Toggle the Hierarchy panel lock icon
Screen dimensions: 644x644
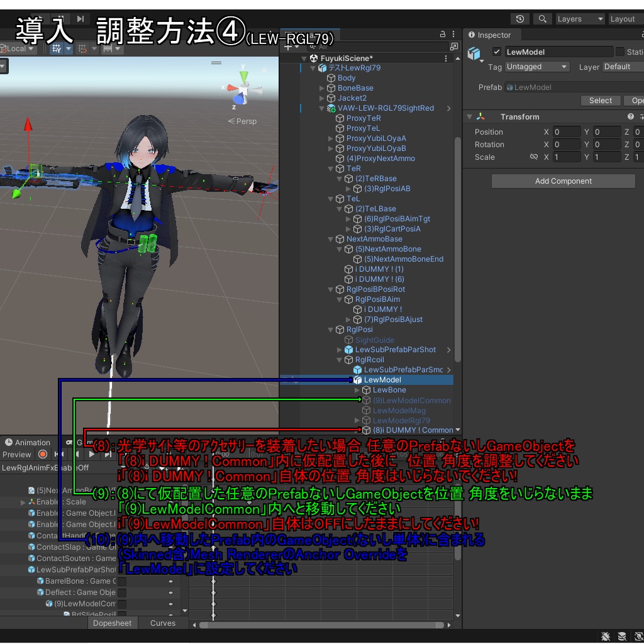[x=442, y=34]
